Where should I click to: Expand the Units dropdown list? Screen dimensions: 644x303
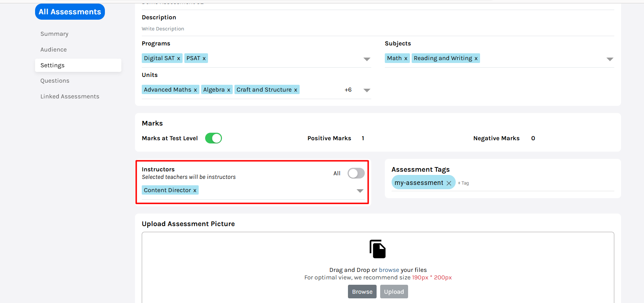pos(367,90)
